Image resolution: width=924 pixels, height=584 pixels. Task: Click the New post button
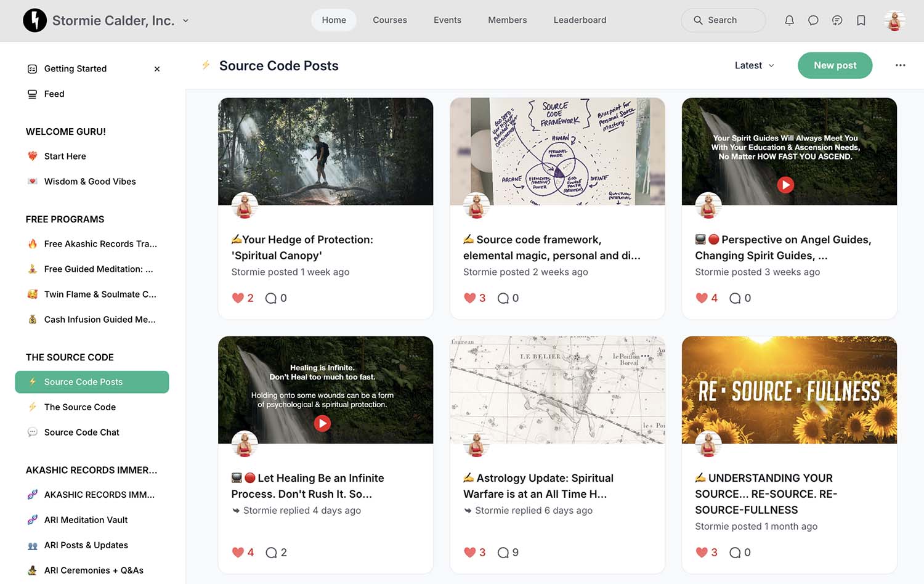pos(835,65)
